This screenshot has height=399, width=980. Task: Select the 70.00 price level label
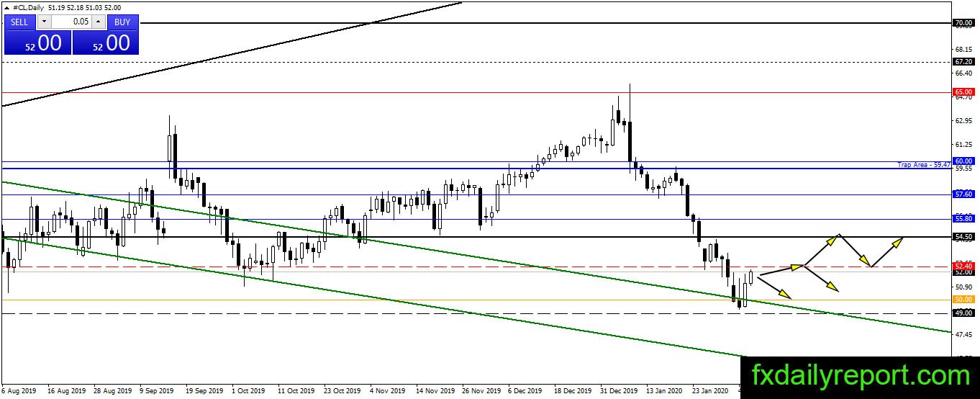[x=963, y=23]
